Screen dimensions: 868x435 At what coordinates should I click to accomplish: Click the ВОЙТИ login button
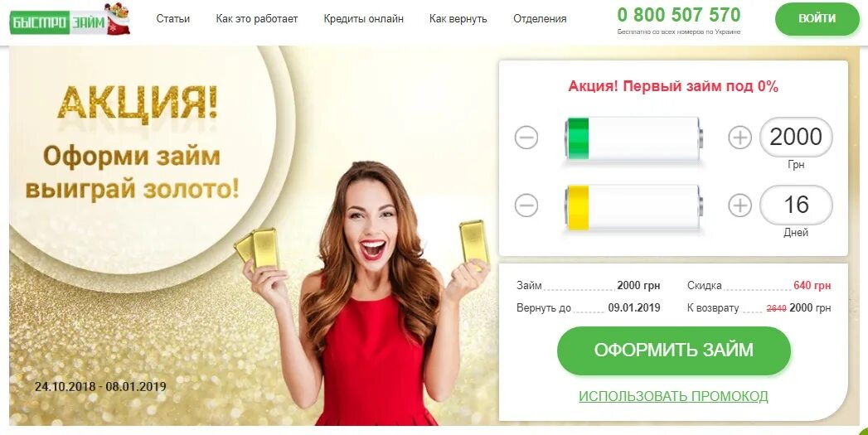click(817, 18)
